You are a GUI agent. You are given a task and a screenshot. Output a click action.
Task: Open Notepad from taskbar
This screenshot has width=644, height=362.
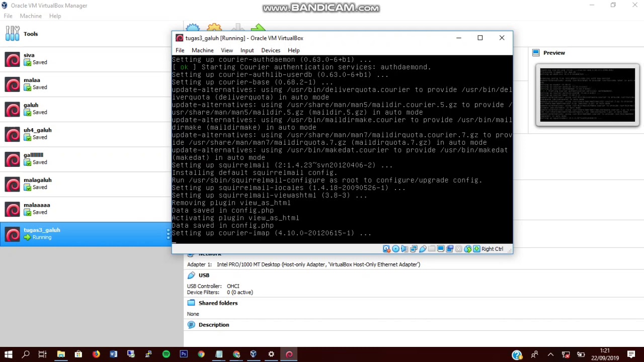point(219,354)
